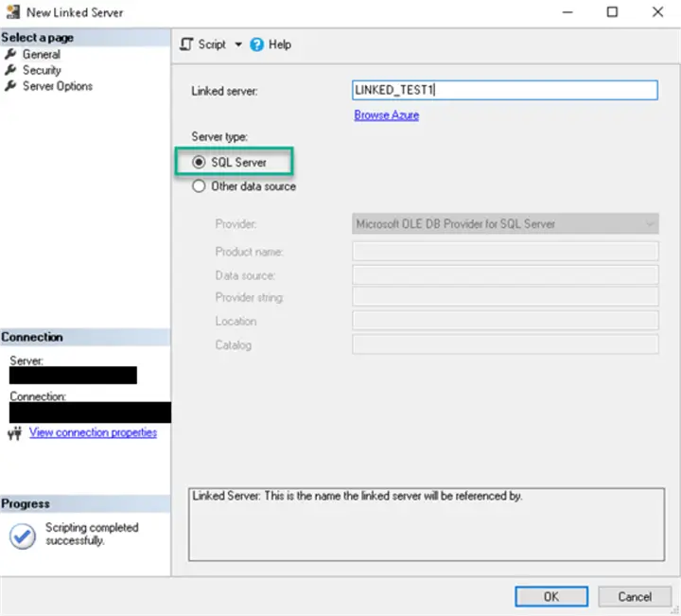The width and height of the screenshot is (681, 616).
Task: Select the SQL Server radio button
Action: tap(199, 163)
